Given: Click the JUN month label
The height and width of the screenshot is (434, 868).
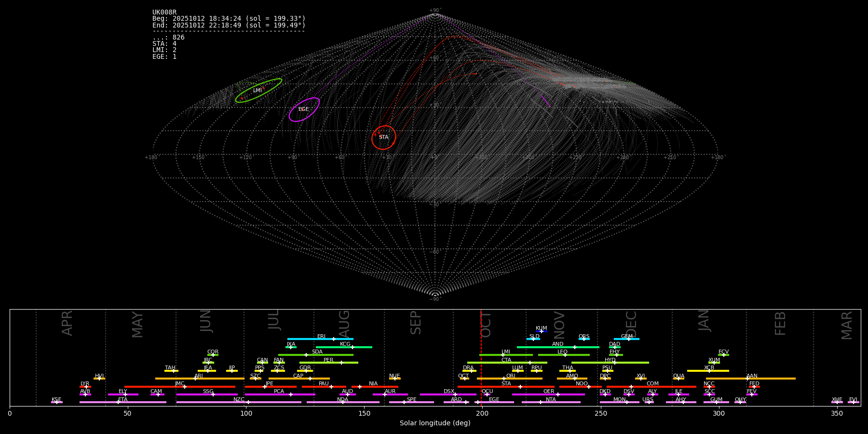Looking at the screenshot, I should coord(206,321).
